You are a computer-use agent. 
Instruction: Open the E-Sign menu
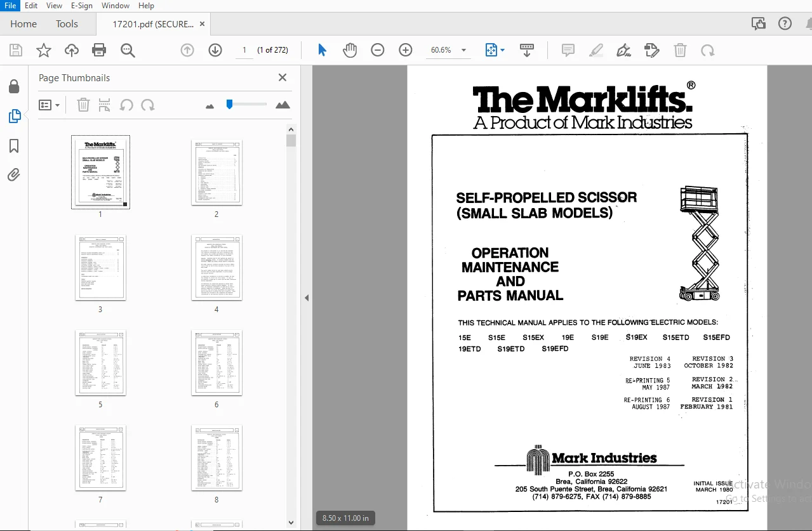click(x=81, y=6)
